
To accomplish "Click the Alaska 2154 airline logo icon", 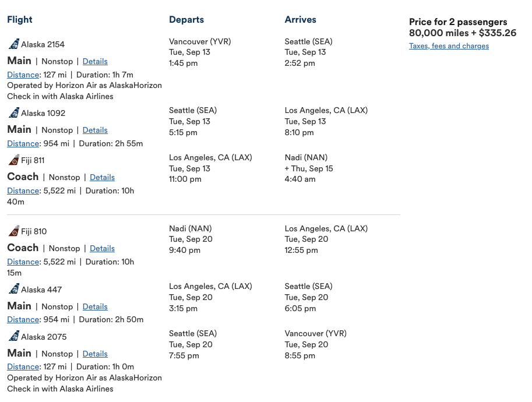I will (14, 44).
